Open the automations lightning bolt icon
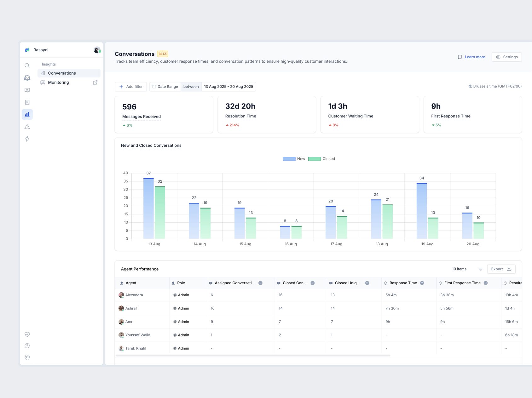 coord(27,139)
